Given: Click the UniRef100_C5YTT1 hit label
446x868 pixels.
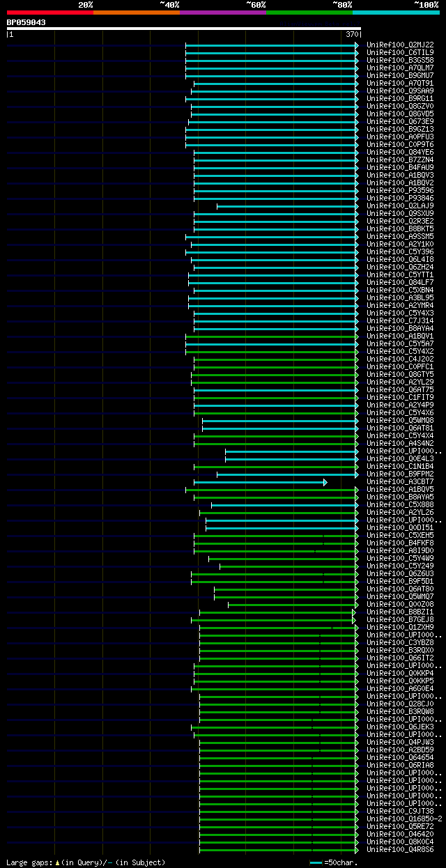Looking at the screenshot, I should tap(400, 274).
